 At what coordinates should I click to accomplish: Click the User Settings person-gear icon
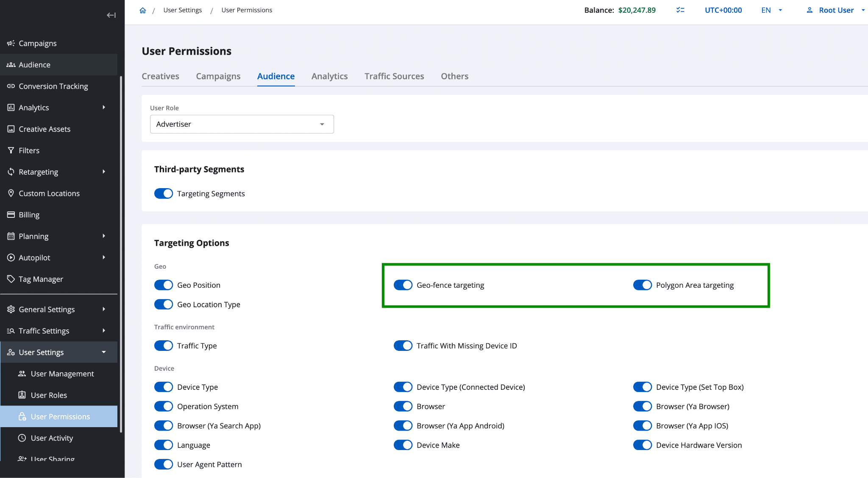pos(11,352)
